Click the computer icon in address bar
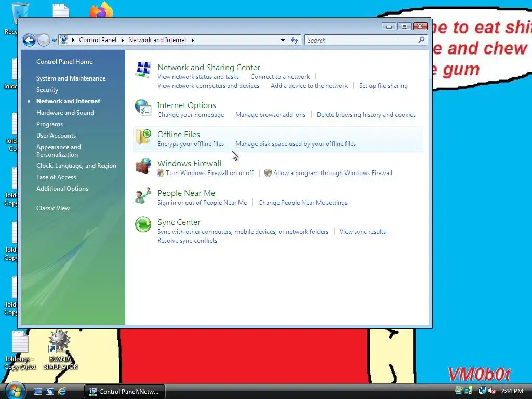Viewport: 532px width, 399px height. 63,40
